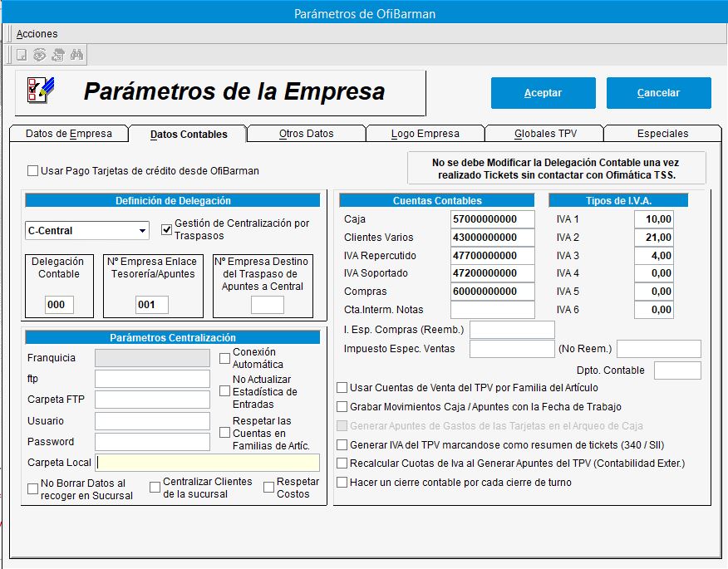The image size is (728, 569).
Task: Click Nº Empresa Enlace Tesorería field 001
Action: (x=152, y=305)
